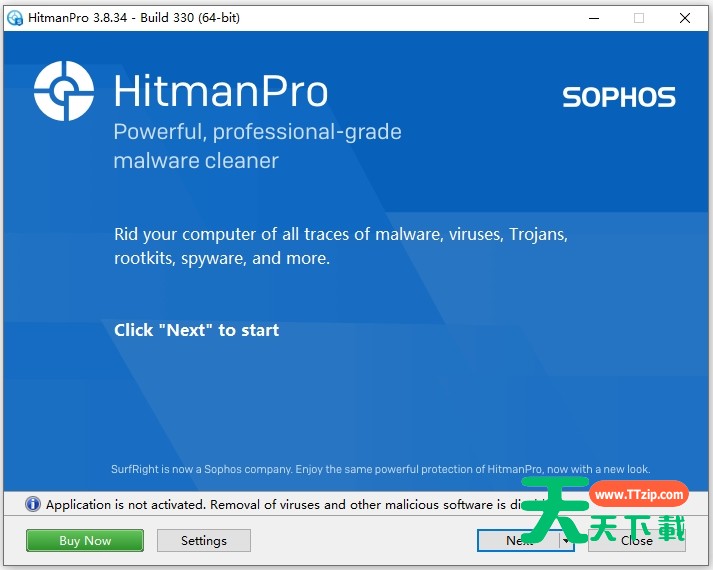Minimize the HitmanPro window
This screenshot has height=570, width=713.
594,18
